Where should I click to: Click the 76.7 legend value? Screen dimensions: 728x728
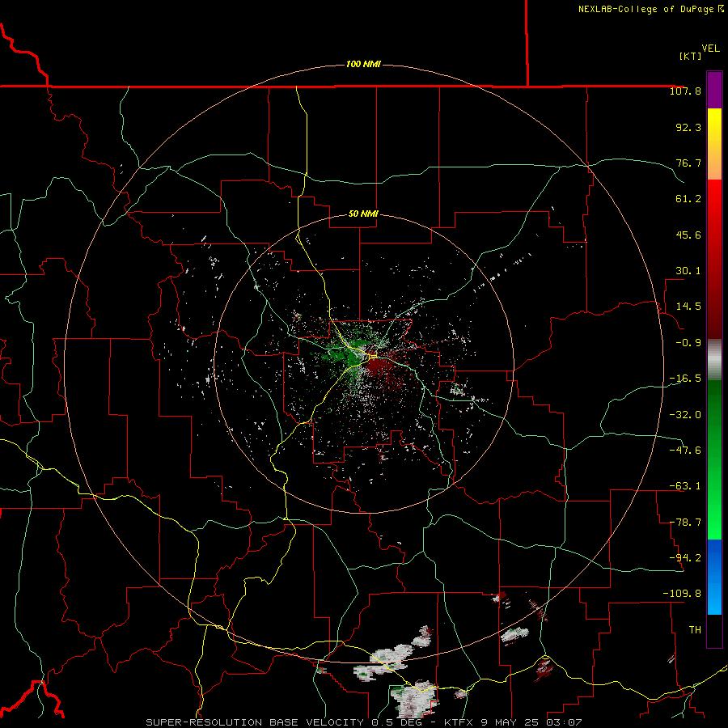[688, 163]
